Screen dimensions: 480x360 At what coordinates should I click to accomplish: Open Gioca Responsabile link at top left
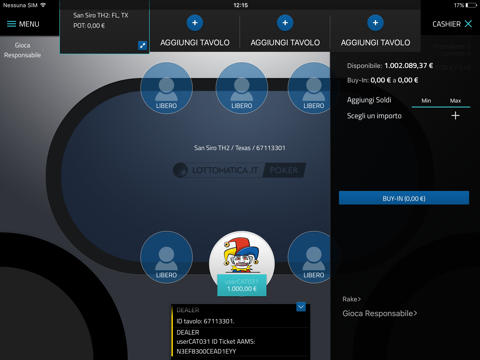pos(22,50)
